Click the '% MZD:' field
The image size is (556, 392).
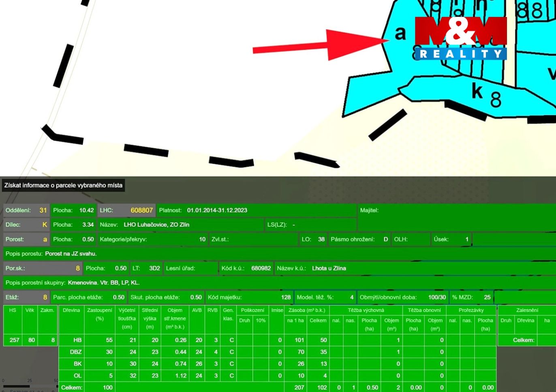pyautogui.click(x=472, y=297)
